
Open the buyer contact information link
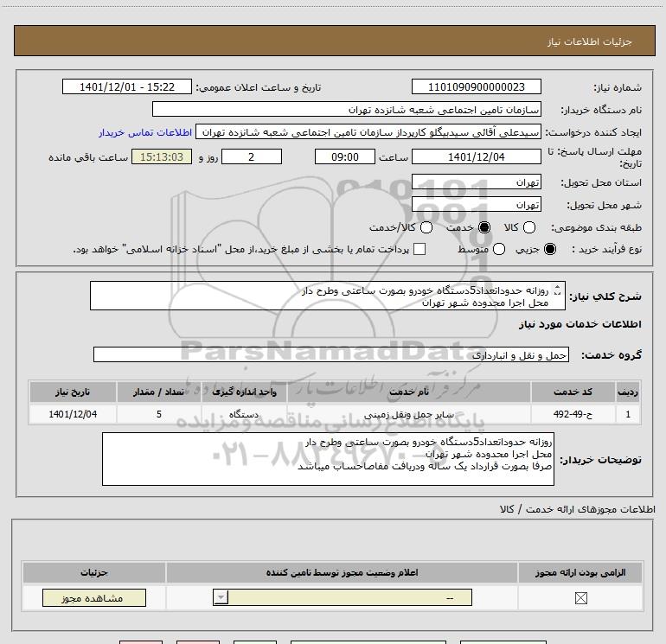click(145, 132)
